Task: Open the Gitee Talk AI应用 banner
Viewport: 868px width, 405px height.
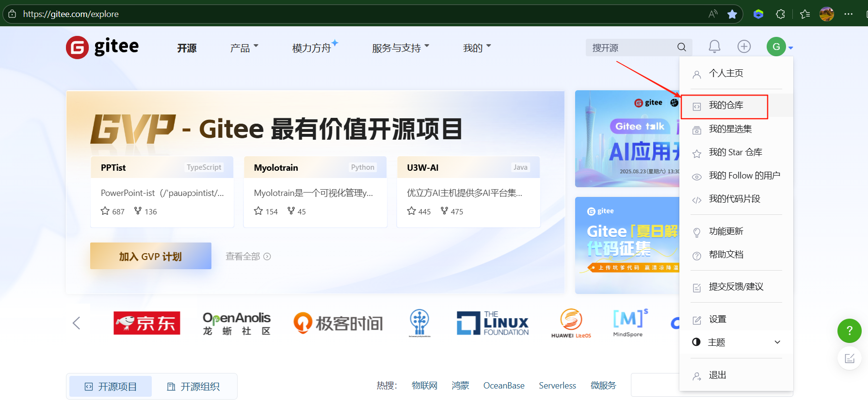Action: coord(627,139)
